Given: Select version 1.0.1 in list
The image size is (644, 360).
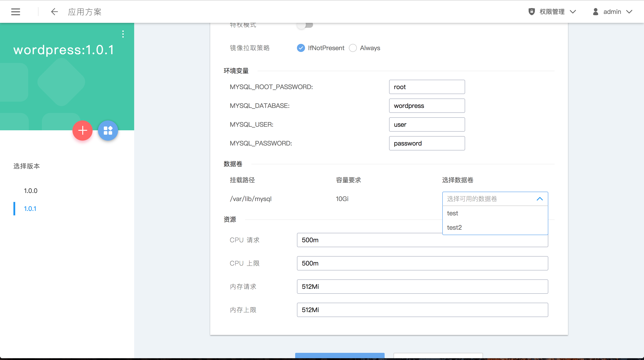Looking at the screenshot, I should (x=30, y=208).
